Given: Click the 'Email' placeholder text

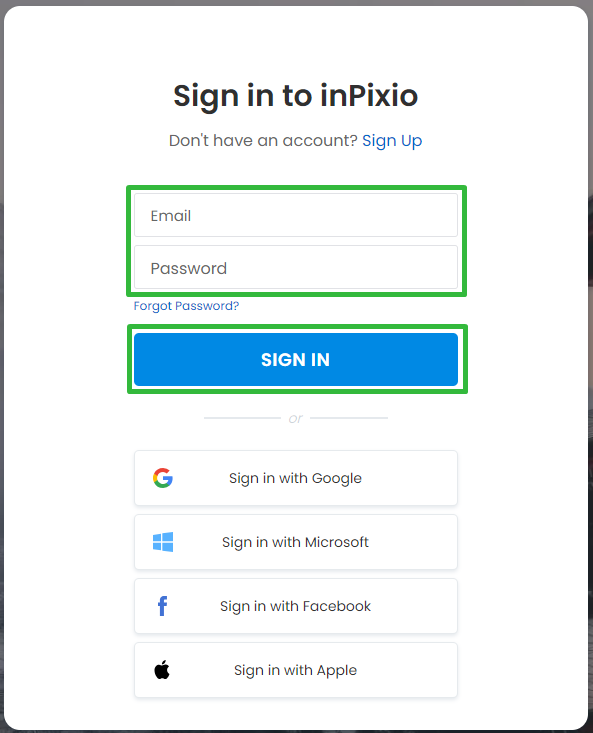Looking at the screenshot, I should [x=171, y=216].
